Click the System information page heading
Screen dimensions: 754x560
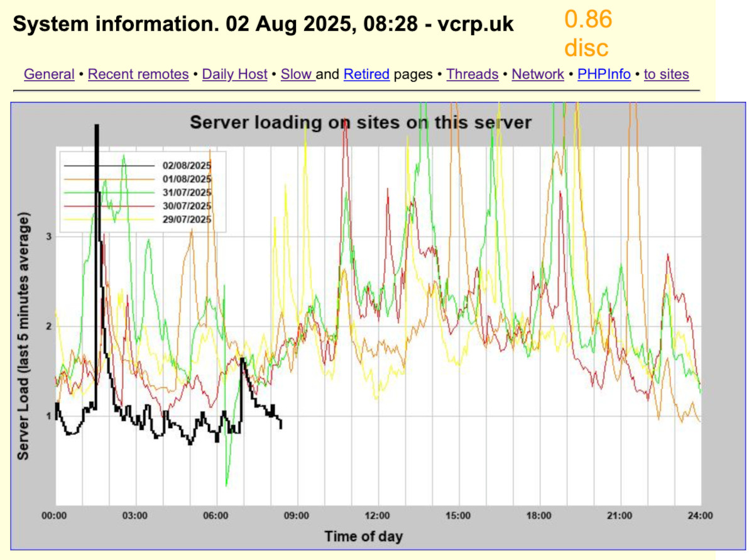[263, 24]
